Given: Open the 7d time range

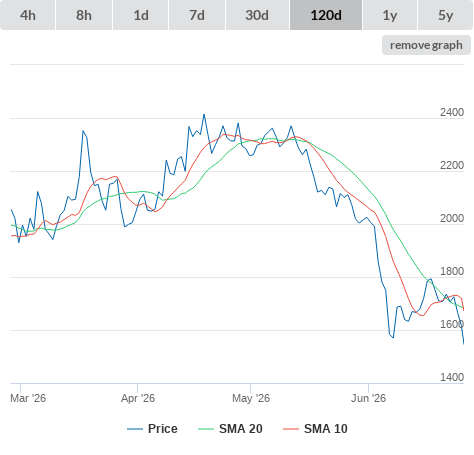Looking at the screenshot, I should point(197,15).
